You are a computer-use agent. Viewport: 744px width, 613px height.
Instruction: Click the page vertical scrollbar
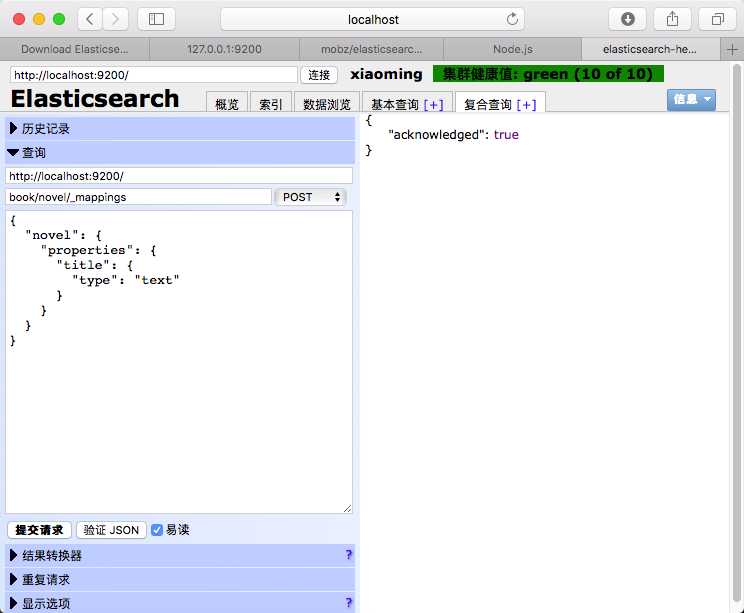click(x=736, y=332)
